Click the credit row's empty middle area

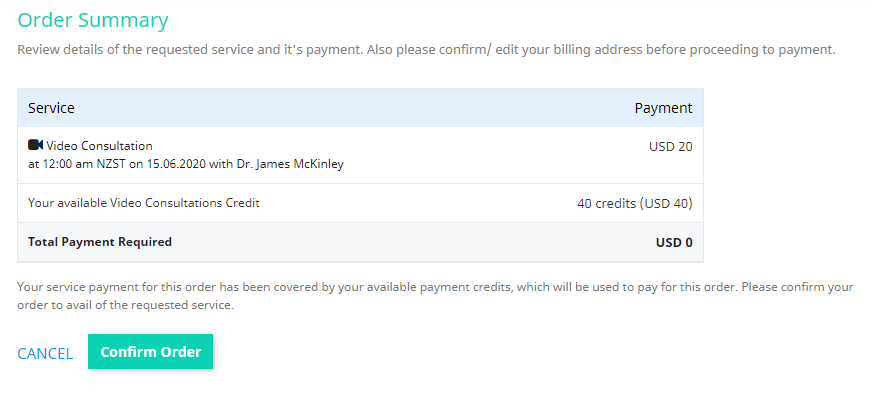pos(417,203)
